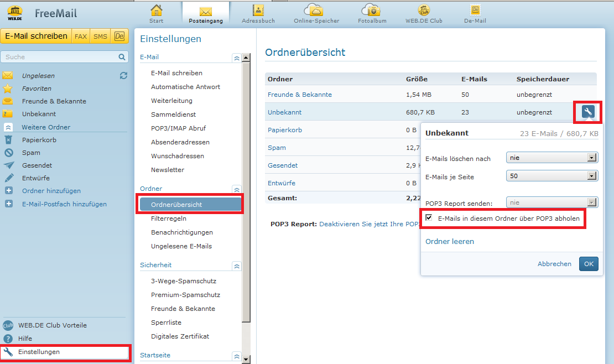Toggle POP3 abholen checkbox for this folder
This screenshot has width=614, height=364.
(x=429, y=219)
